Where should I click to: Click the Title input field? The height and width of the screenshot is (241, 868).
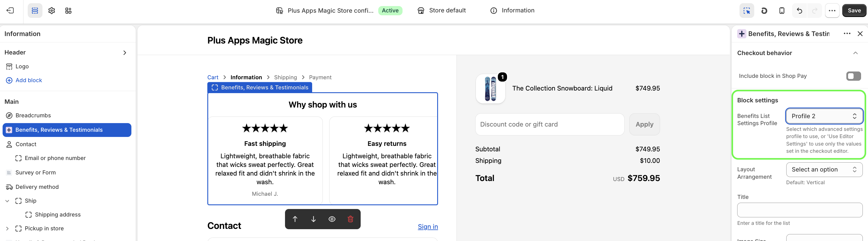coord(800,210)
